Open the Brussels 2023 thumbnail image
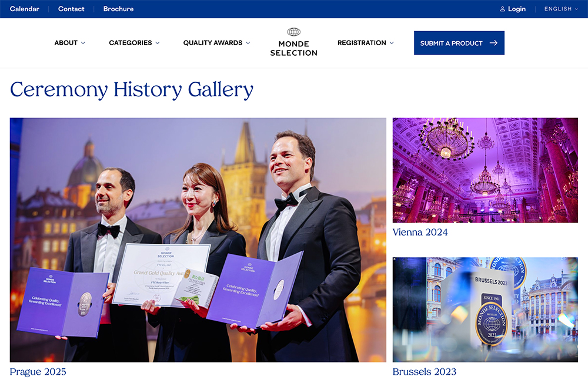Image resolution: width=588 pixels, height=380 pixels. click(485, 310)
